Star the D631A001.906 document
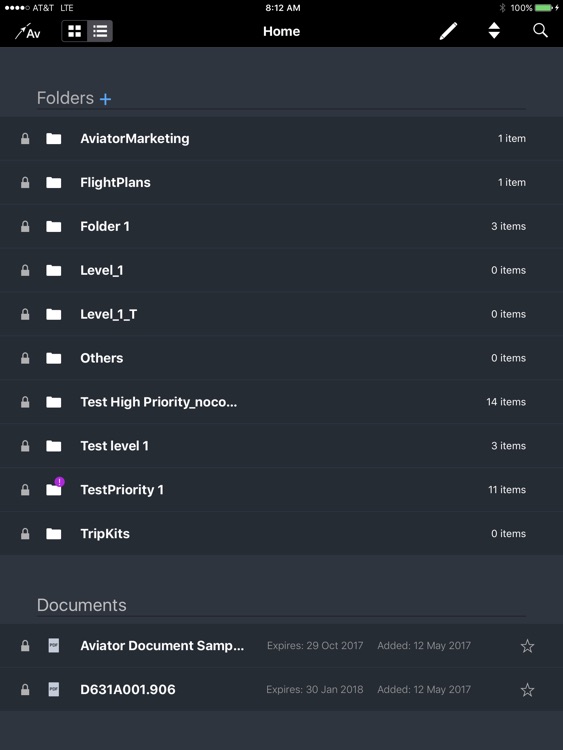Viewport: 563px width, 750px height. pos(527,690)
